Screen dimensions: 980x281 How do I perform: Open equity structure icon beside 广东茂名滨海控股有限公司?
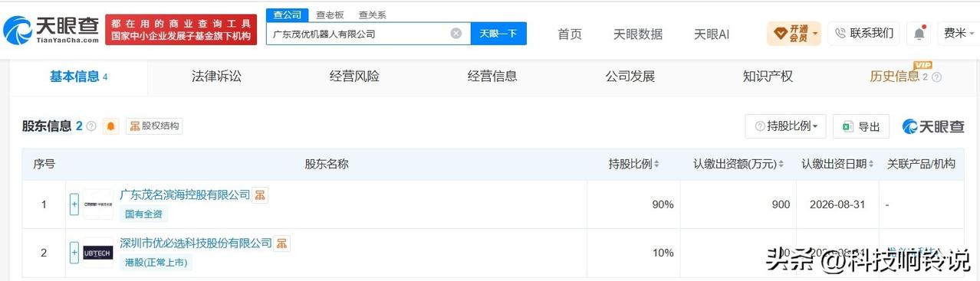261,195
